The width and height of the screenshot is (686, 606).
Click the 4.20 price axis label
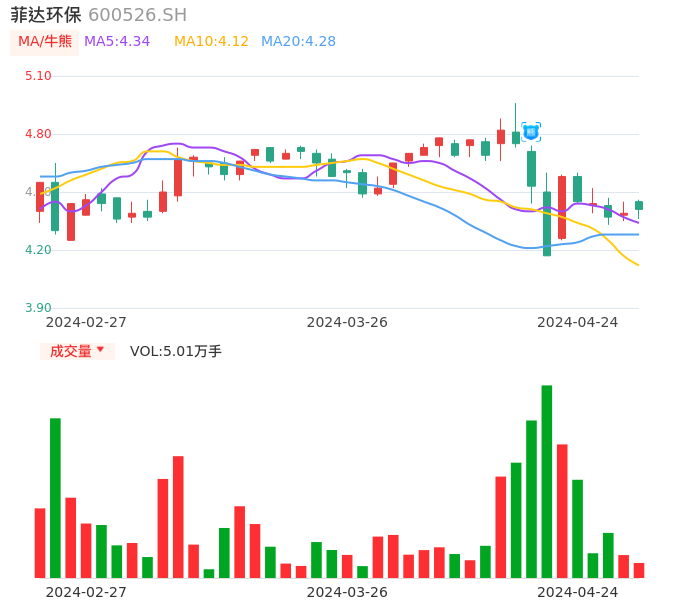tap(38, 250)
